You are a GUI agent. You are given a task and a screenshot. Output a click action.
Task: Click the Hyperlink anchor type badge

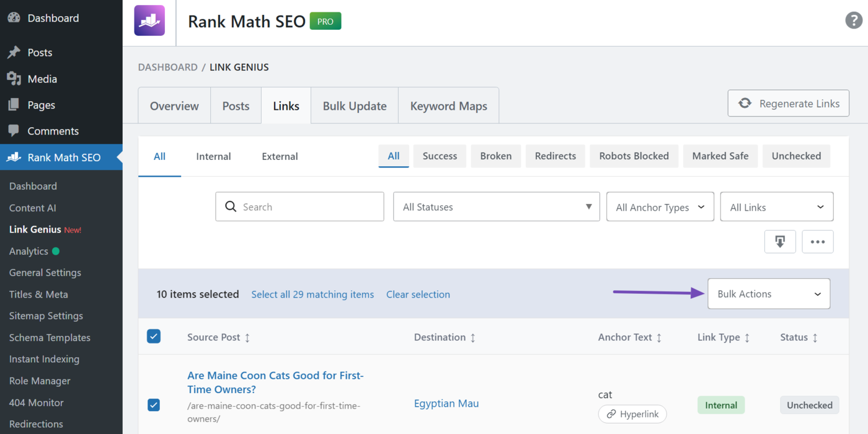(x=632, y=414)
